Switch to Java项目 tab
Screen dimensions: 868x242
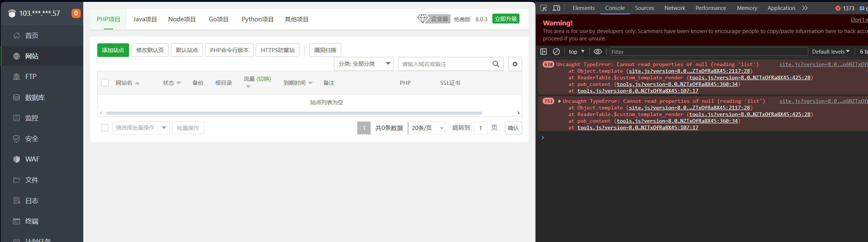[x=145, y=19]
